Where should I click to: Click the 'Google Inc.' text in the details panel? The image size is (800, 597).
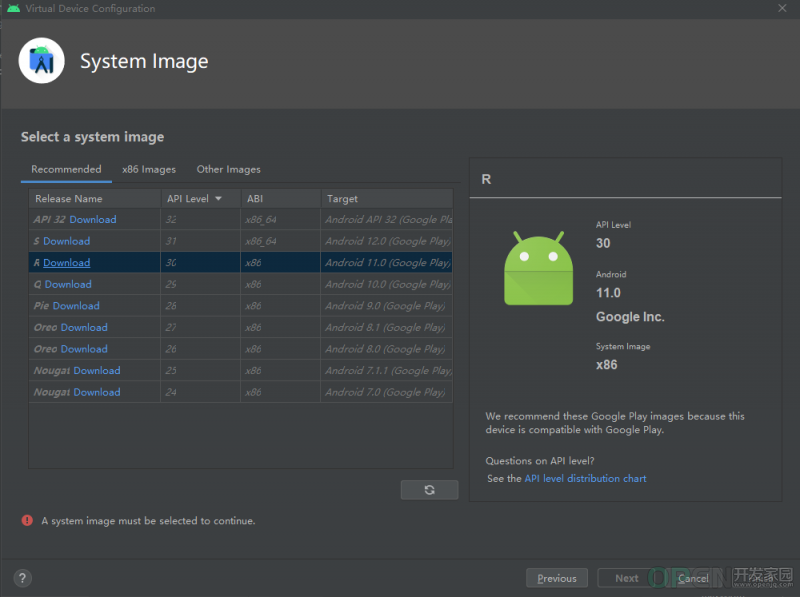pos(630,317)
